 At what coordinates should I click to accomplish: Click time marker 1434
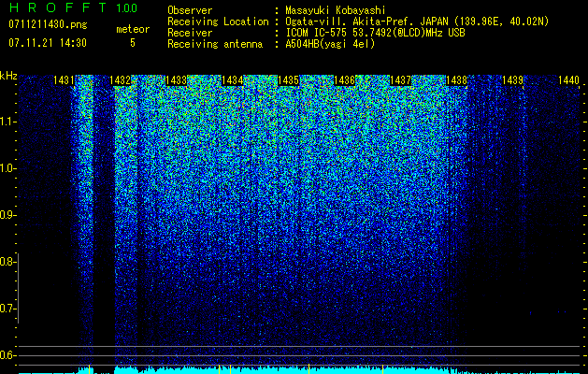232,80
